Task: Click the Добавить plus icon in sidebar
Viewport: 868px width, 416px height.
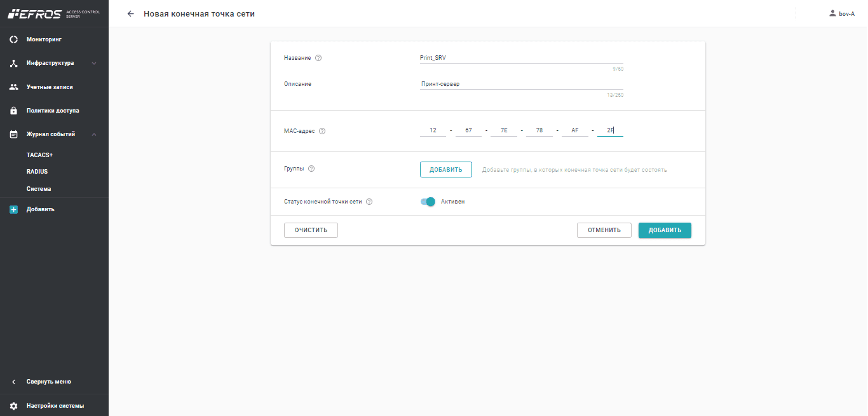Action: [x=13, y=209]
